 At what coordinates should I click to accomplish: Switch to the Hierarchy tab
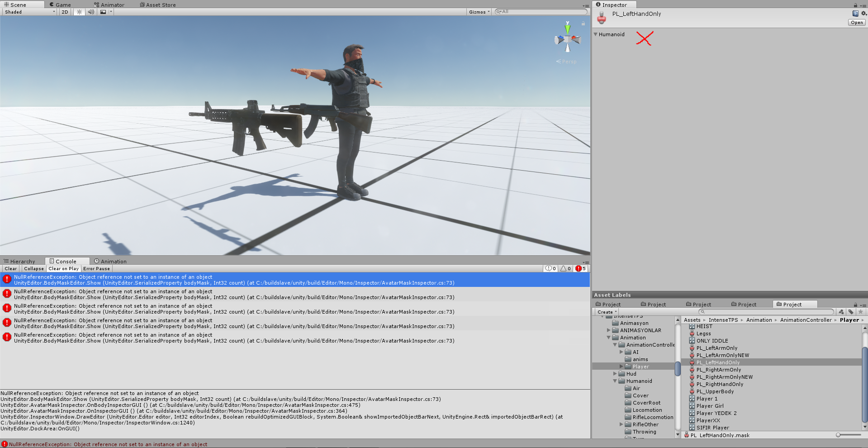pyautogui.click(x=19, y=261)
